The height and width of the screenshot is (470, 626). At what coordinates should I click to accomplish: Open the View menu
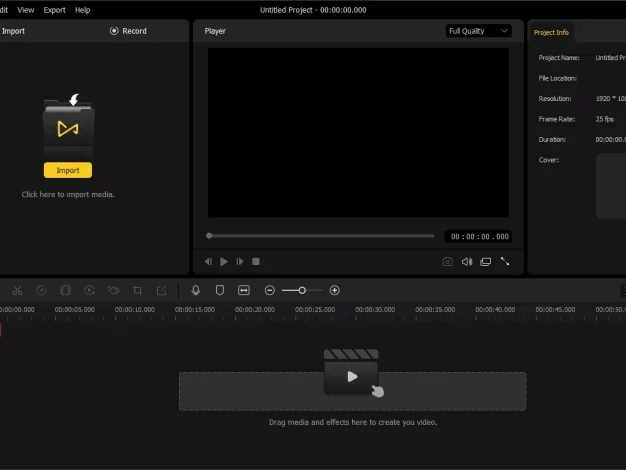click(x=26, y=10)
